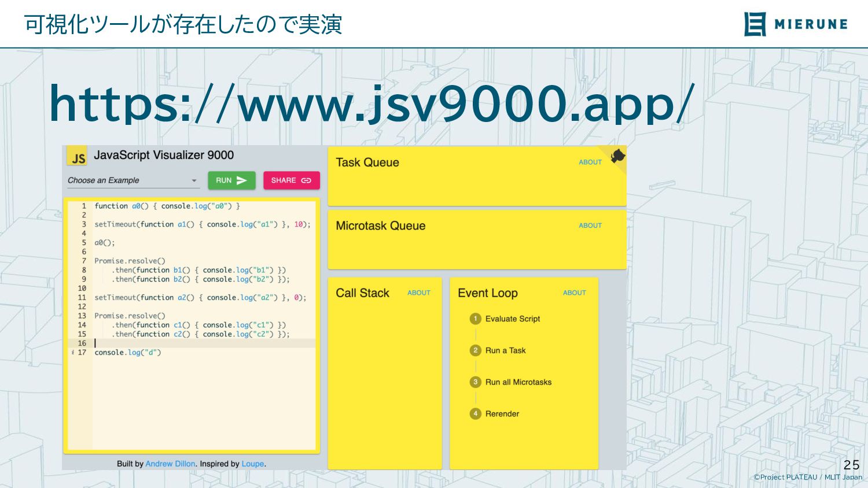Open ABOUT for Call Stack

[419, 293]
